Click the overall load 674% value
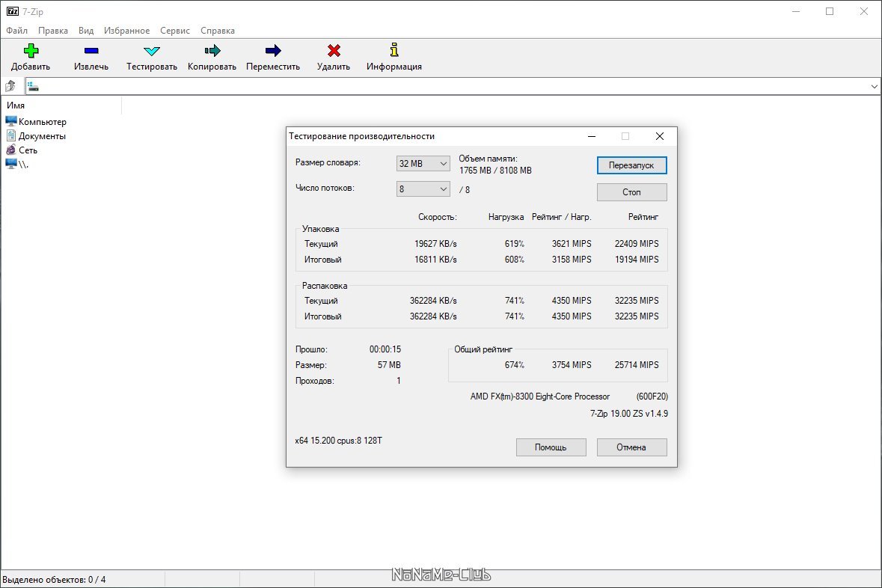Screen dimensions: 882x588 515,365
